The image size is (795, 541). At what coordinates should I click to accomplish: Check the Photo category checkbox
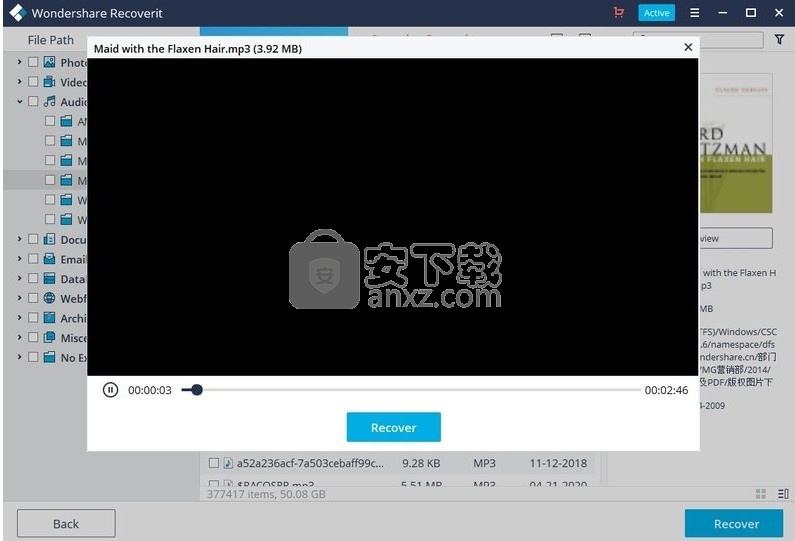33,62
